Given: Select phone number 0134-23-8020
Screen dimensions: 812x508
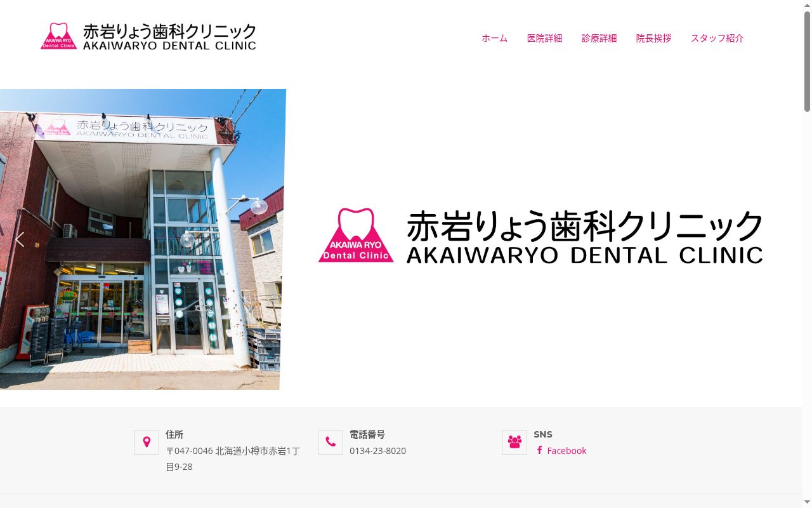Looking at the screenshot, I should click(377, 451).
